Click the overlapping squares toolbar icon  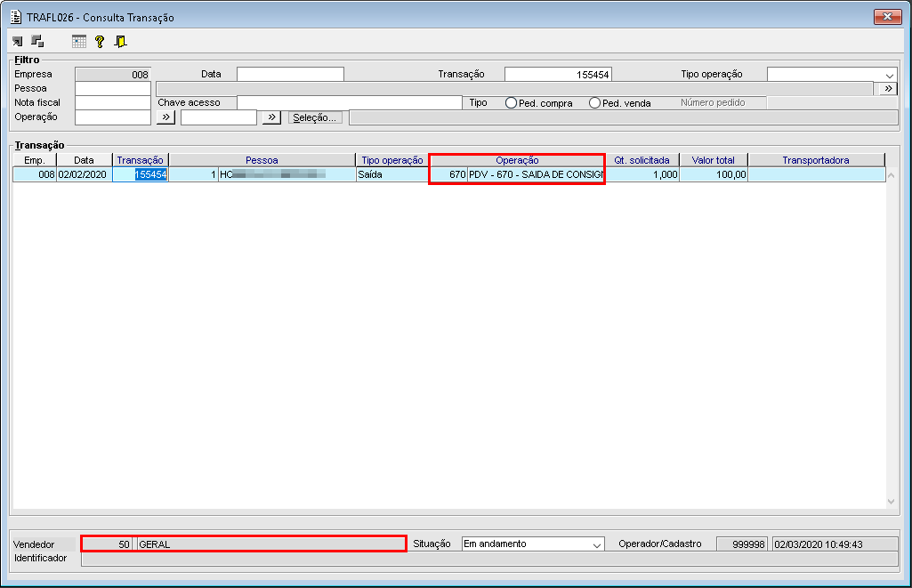tap(37, 41)
